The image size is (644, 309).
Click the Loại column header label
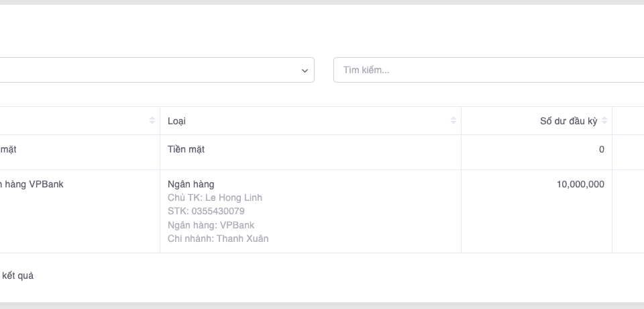[177, 121]
